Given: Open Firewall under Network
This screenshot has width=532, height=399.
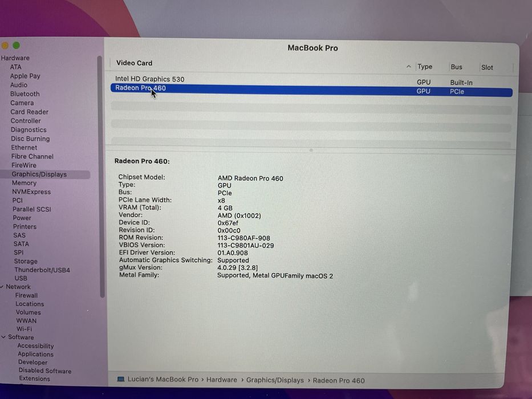Looking at the screenshot, I should pyautogui.click(x=26, y=295).
